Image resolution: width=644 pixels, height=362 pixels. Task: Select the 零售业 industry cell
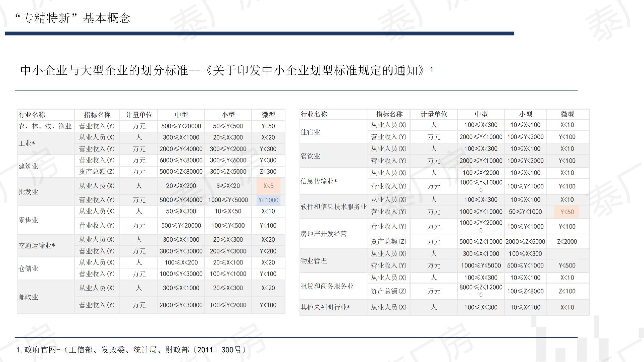pos(46,220)
